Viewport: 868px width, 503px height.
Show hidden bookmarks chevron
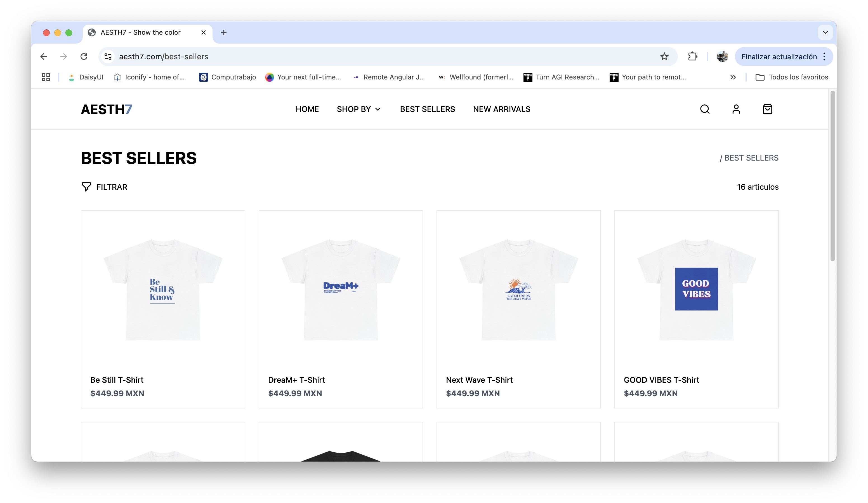(733, 77)
